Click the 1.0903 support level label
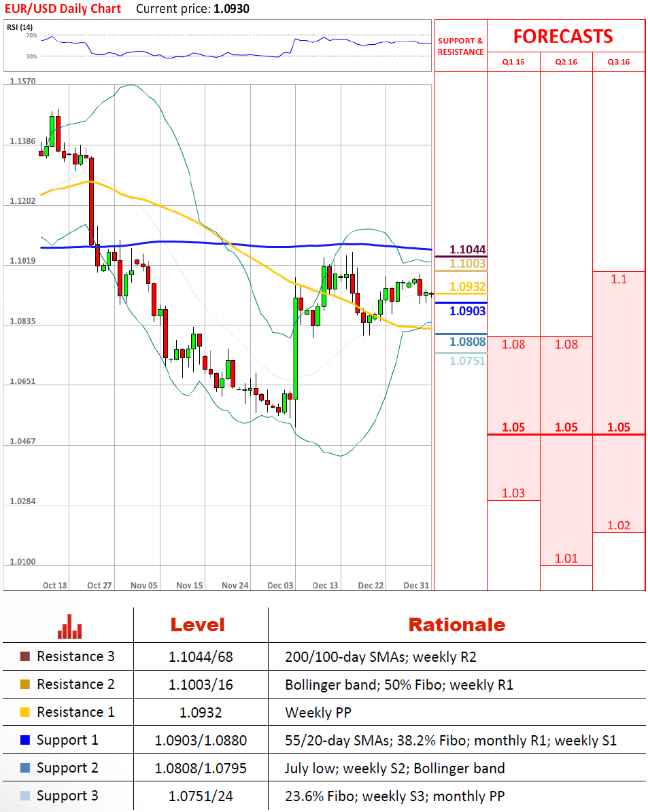The height and width of the screenshot is (812, 648). (468, 311)
